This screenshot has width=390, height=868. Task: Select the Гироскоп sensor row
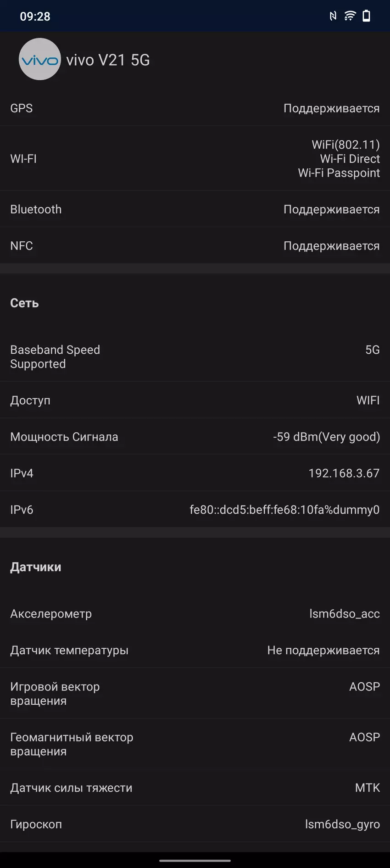coord(195,824)
